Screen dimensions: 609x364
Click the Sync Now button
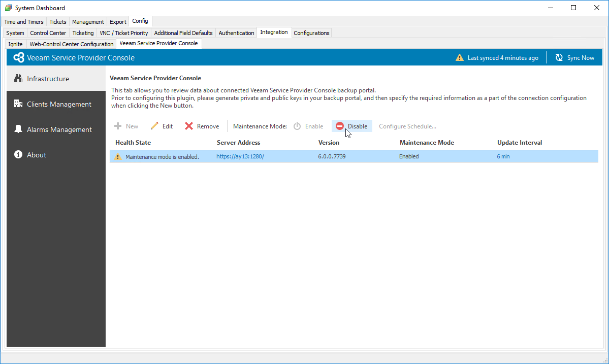pos(574,57)
